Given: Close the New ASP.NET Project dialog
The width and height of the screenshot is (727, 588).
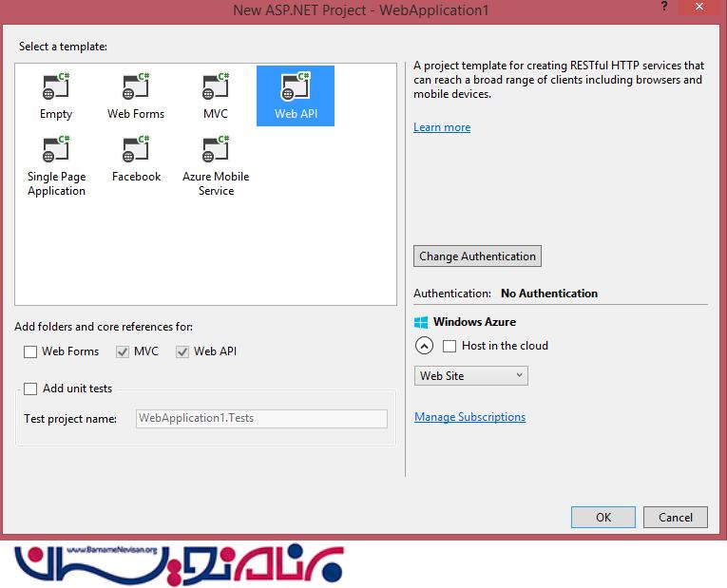Looking at the screenshot, I should point(699,7).
